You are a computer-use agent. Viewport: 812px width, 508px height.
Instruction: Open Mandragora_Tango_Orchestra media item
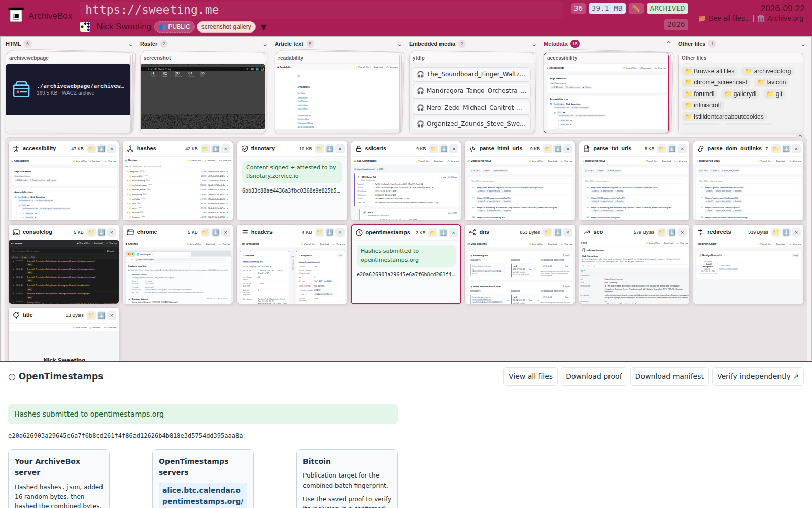point(472,91)
